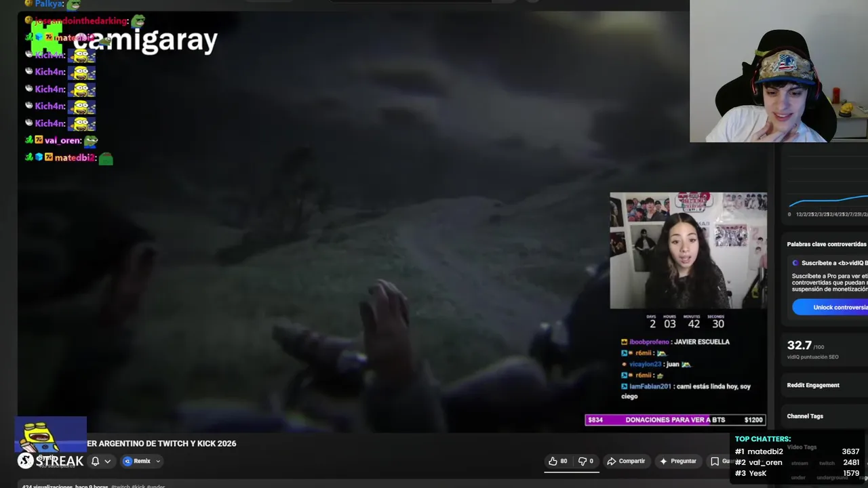This screenshot has width=868, height=488.
Task: Click the dislike thumbs-down button
Action: click(585, 461)
